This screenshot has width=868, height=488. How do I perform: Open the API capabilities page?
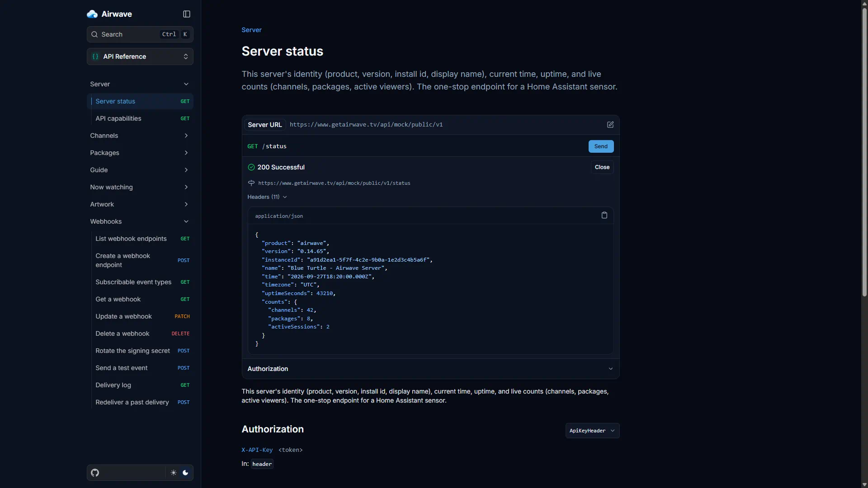pos(140,118)
